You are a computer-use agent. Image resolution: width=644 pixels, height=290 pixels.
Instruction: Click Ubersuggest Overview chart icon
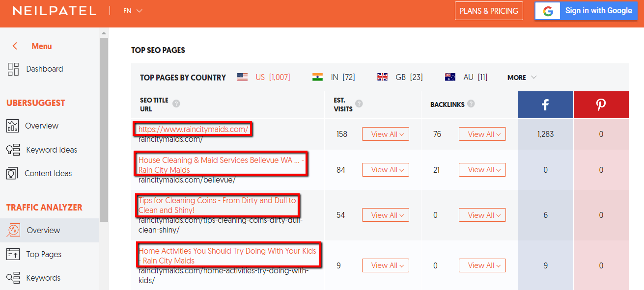click(x=12, y=126)
